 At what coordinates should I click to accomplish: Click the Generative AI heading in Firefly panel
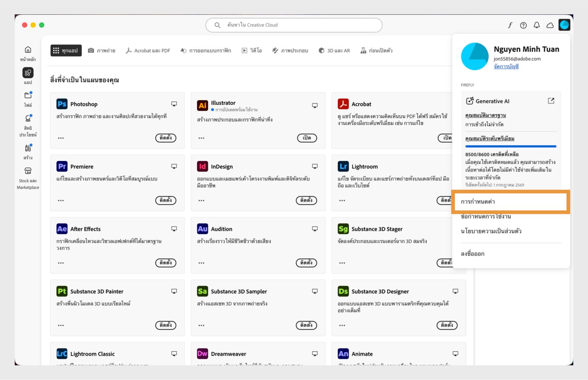[x=492, y=101]
